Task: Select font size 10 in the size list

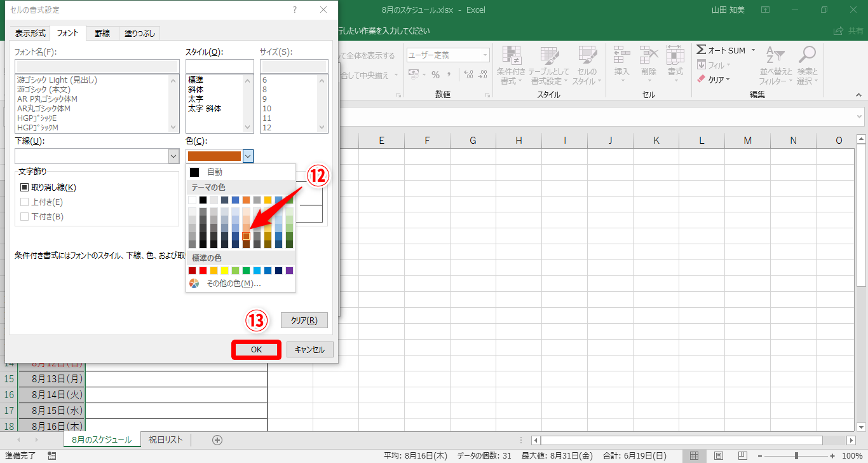Action: tap(267, 109)
